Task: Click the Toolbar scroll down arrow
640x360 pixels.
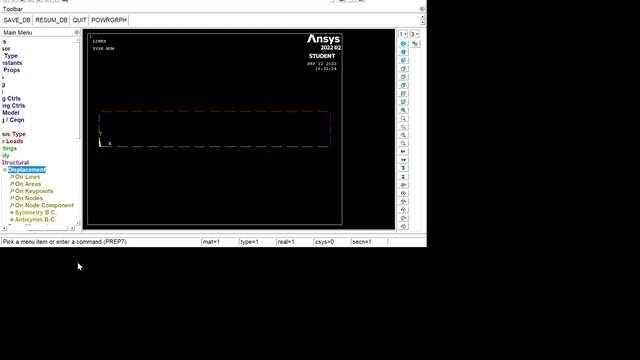Action: pos(422,22)
